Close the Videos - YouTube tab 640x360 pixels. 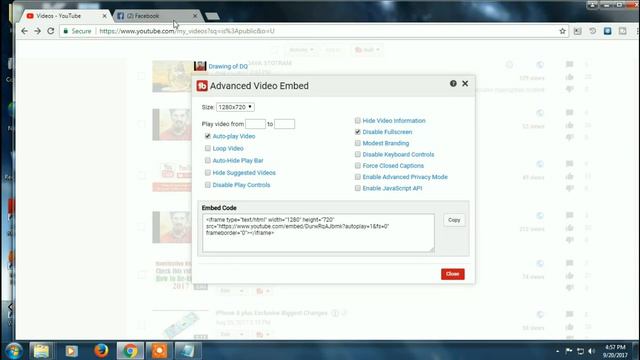(104, 16)
